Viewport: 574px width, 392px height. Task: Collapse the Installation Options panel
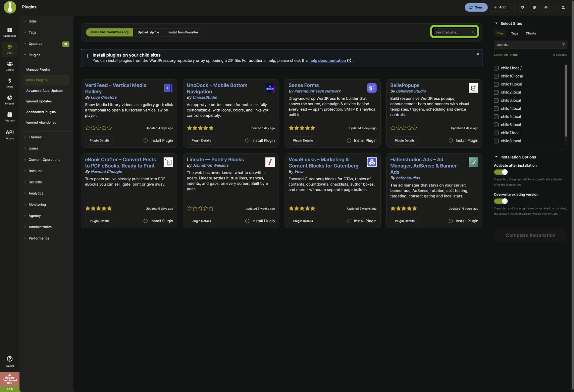[x=496, y=157]
